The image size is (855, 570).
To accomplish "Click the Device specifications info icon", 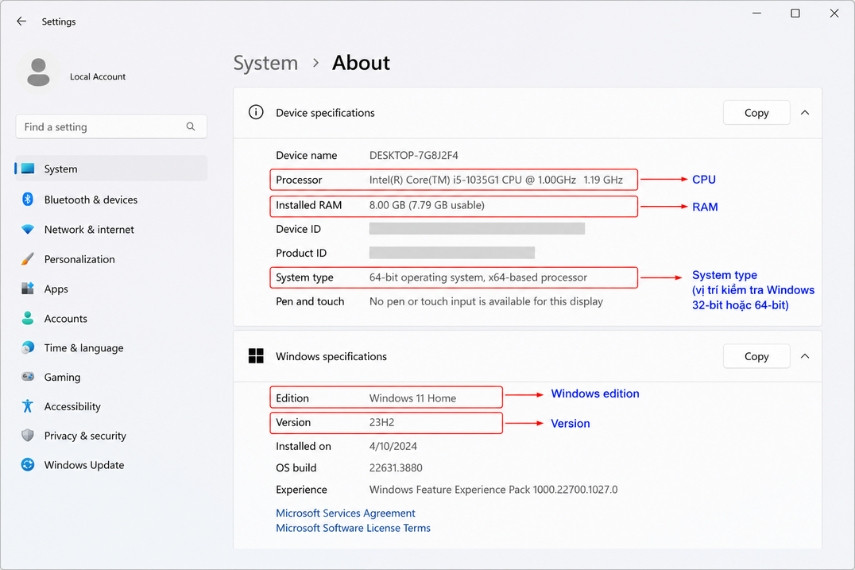I will pyautogui.click(x=256, y=112).
